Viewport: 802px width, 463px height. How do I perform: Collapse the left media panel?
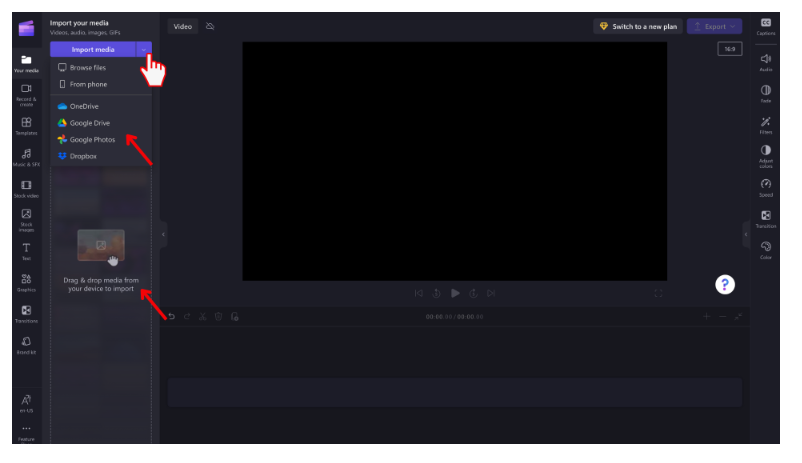pyautogui.click(x=163, y=234)
